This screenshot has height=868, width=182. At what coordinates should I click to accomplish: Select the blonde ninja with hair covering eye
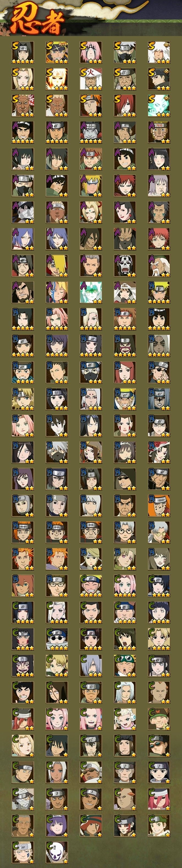coord(57,266)
